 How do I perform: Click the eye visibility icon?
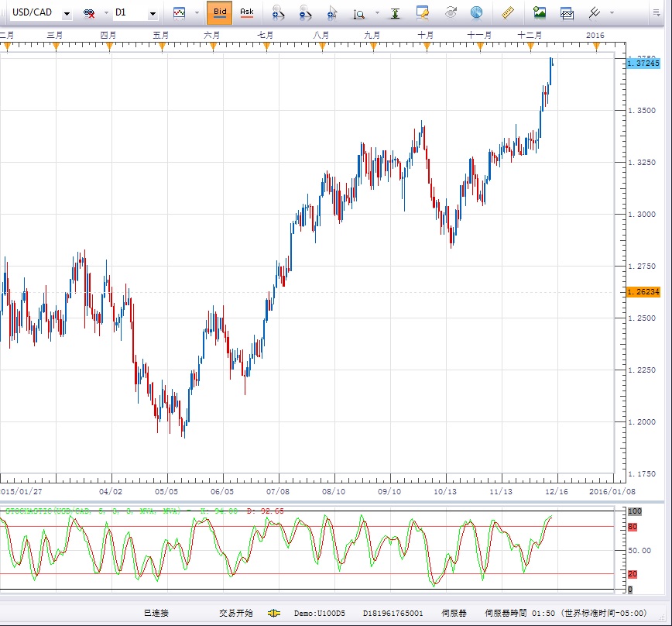pos(451,13)
